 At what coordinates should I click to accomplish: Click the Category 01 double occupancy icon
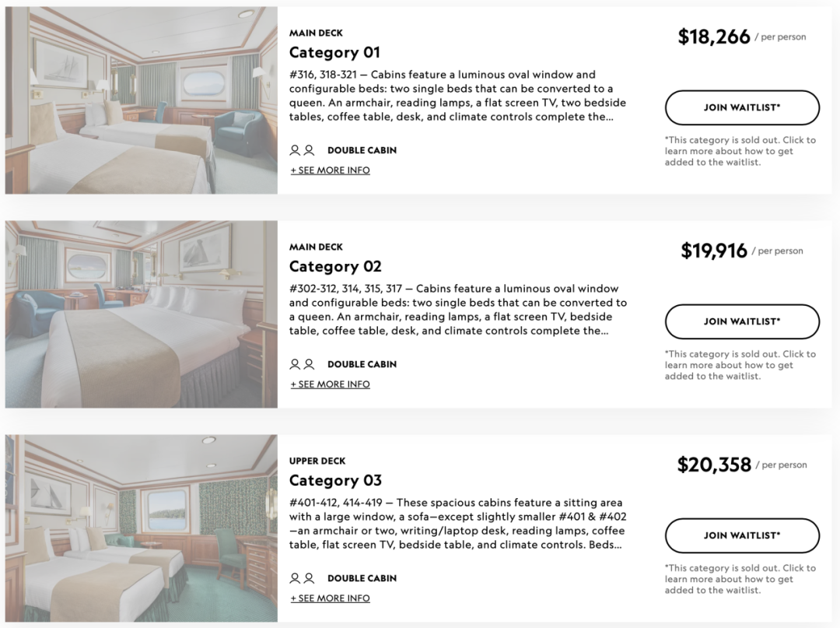[302, 150]
